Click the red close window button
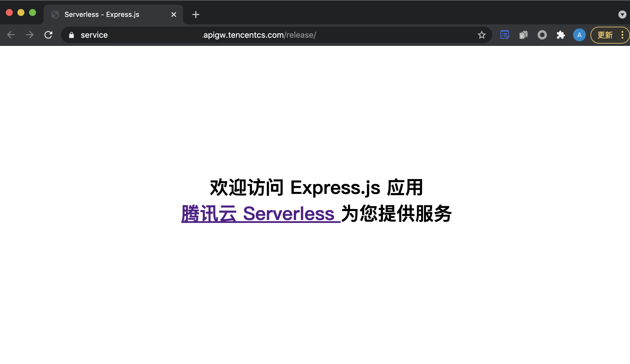This screenshot has height=364, width=630. coord(9,12)
